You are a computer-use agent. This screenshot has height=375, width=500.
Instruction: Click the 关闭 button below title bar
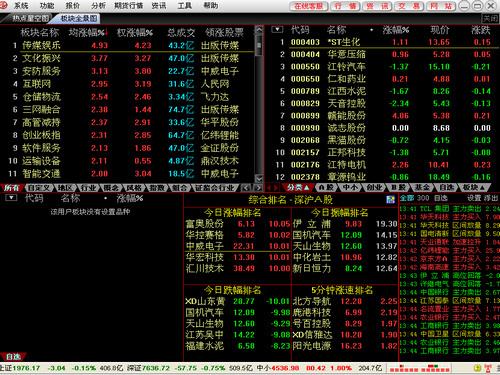[491, 18]
